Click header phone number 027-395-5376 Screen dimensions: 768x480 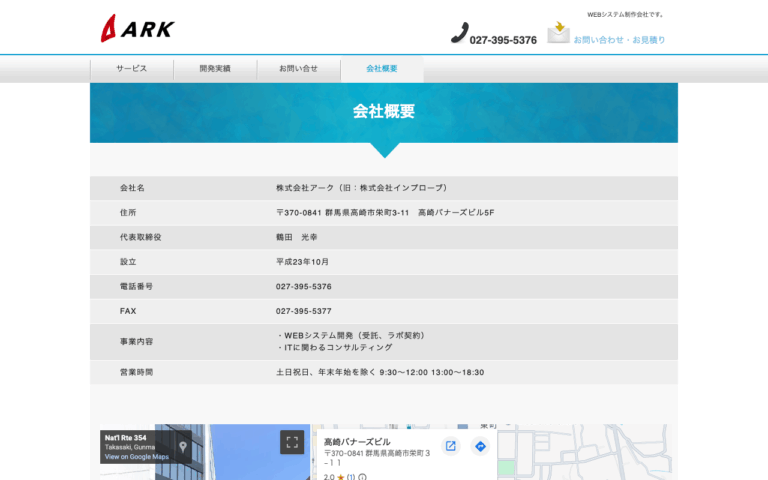click(x=503, y=40)
